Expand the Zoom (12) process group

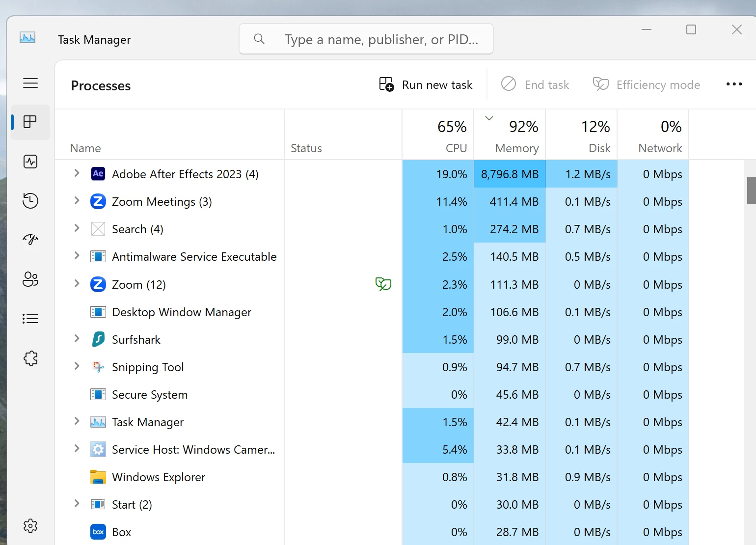(77, 284)
